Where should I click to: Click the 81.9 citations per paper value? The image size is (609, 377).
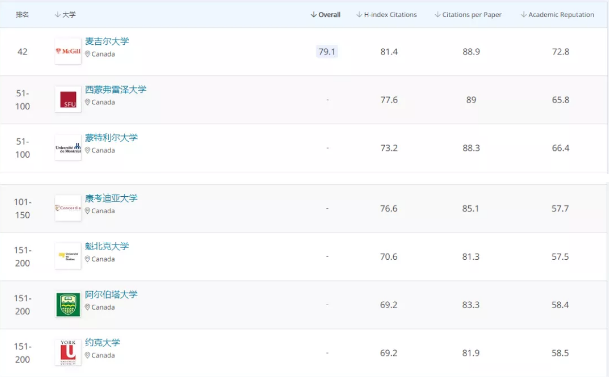pyautogui.click(x=470, y=353)
